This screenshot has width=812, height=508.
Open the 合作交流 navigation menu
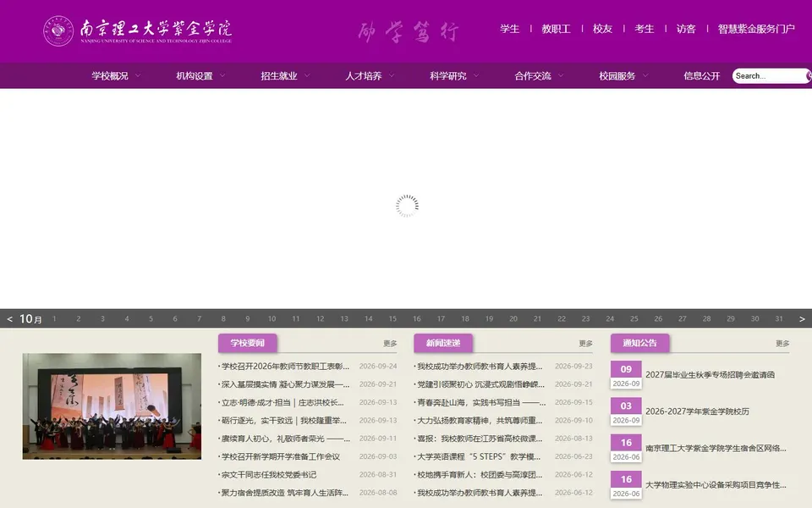[x=532, y=75]
